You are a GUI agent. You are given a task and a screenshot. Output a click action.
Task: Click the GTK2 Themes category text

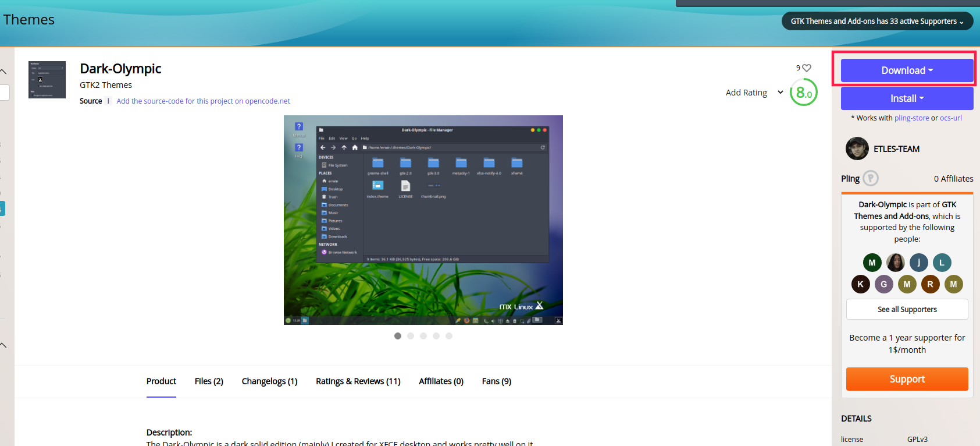(x=106, y=85)
